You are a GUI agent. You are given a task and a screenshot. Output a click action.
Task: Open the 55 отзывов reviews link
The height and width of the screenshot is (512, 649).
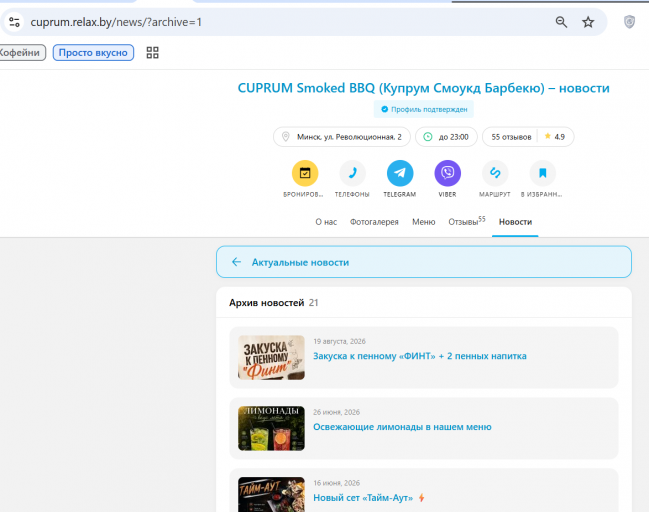[x=511, y=137]
